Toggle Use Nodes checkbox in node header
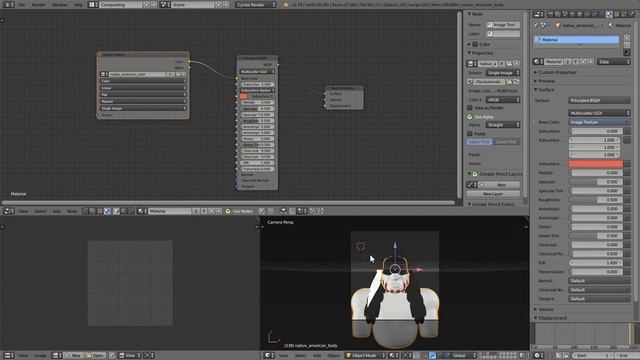Screen dimensions: 640x360 point(228,211)
